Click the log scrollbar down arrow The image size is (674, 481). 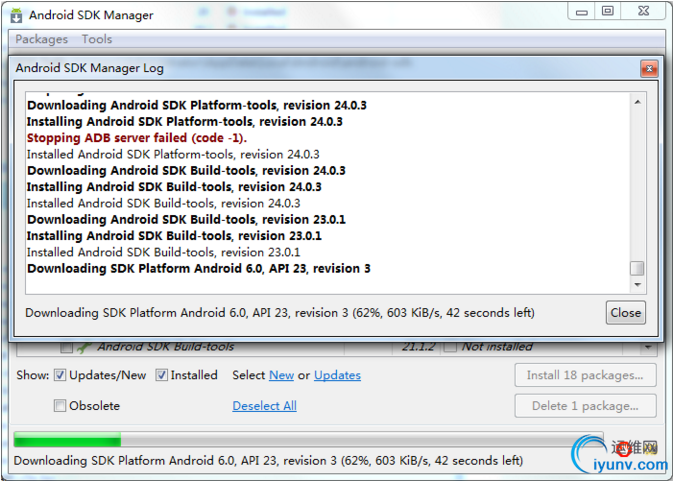[637, 285]
